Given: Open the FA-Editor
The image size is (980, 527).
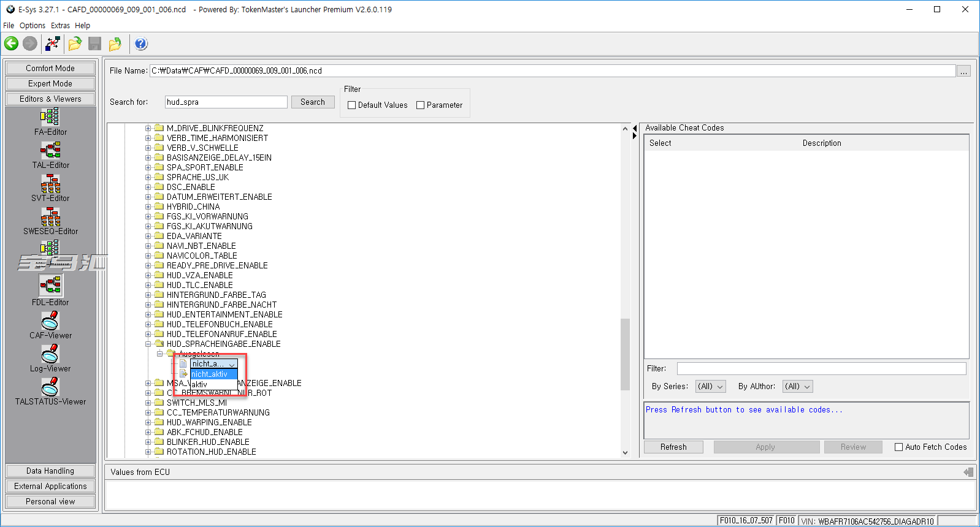Looking at the screenshot, I should tap(50, 121).
